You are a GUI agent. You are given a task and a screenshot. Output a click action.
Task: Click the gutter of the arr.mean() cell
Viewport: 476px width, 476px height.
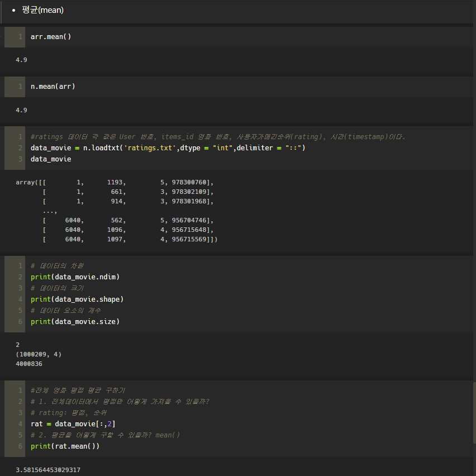pyautogui.click(x=15, y=36)
